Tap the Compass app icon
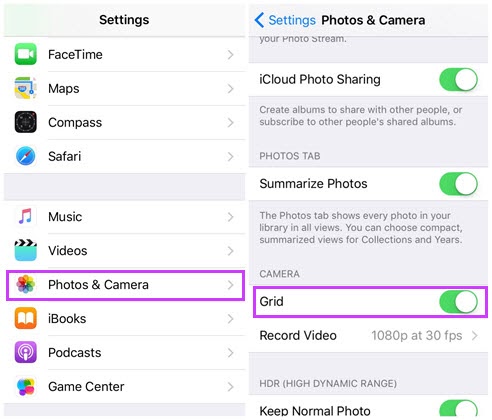492x420 pixels. pyautogui.click(x=25, y=122)
